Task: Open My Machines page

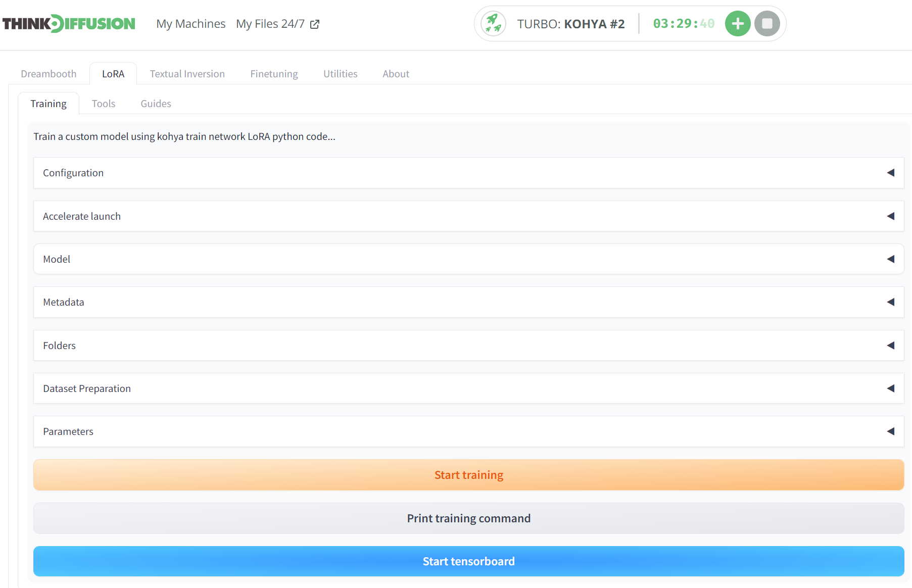Action: [191, 24]
